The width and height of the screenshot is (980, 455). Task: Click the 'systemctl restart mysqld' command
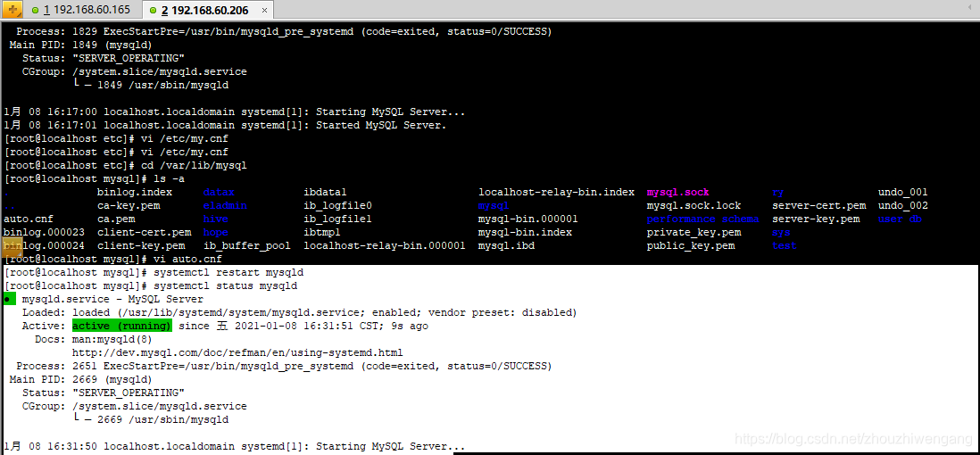[228, 272]
